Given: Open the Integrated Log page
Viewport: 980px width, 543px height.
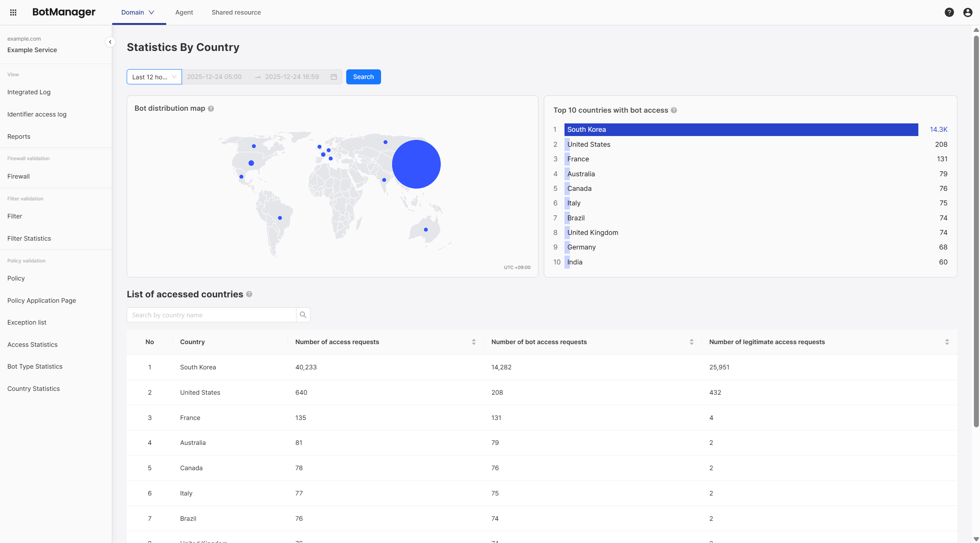Looking at the screenshot, I should pyautogui.click(x=29, y=92).
